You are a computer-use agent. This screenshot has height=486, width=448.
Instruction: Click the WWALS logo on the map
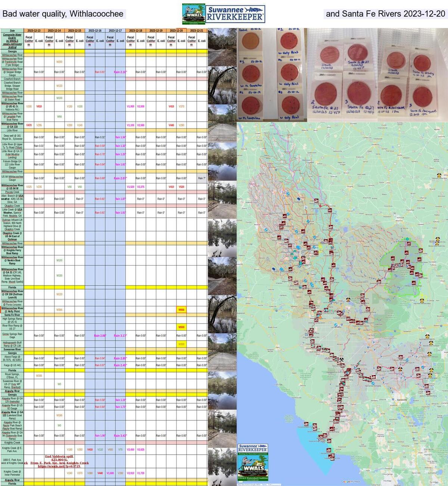coord(253,467)
